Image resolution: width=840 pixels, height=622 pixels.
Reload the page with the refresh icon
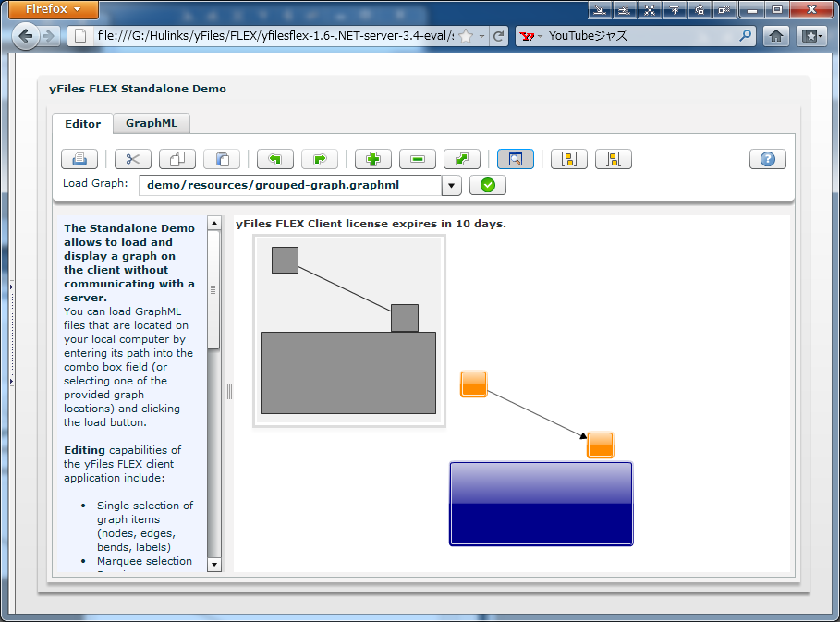[x=499, y=36]
